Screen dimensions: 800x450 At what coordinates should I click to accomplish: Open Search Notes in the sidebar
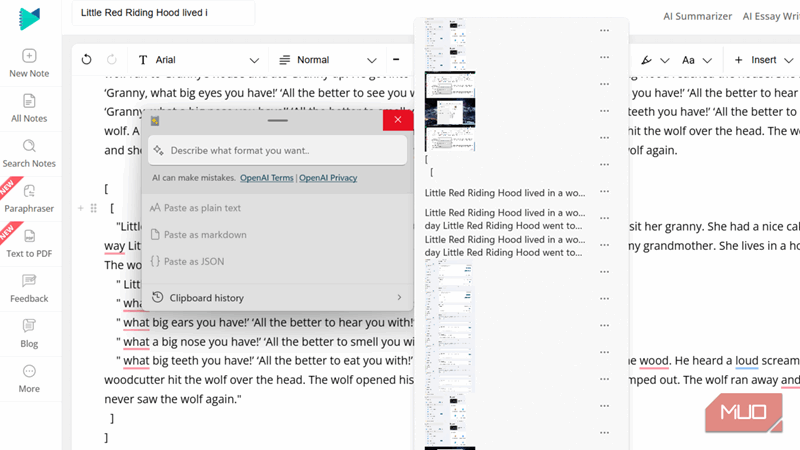click(29, 146)
